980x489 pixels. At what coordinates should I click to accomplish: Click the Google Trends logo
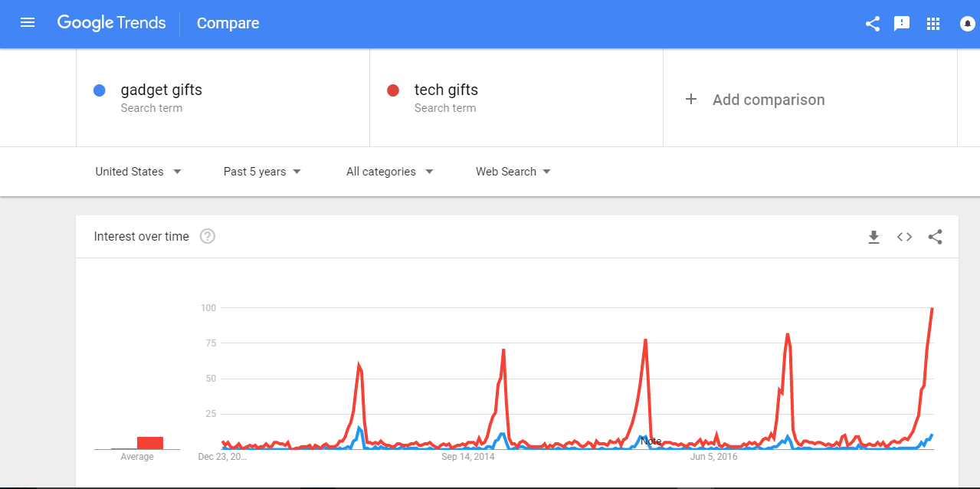[111, 23]
